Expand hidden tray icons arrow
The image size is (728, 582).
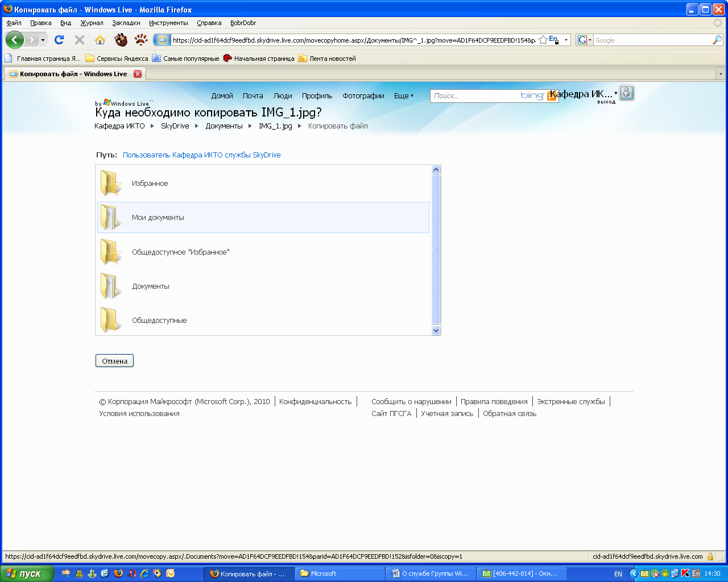click(634, 573)
